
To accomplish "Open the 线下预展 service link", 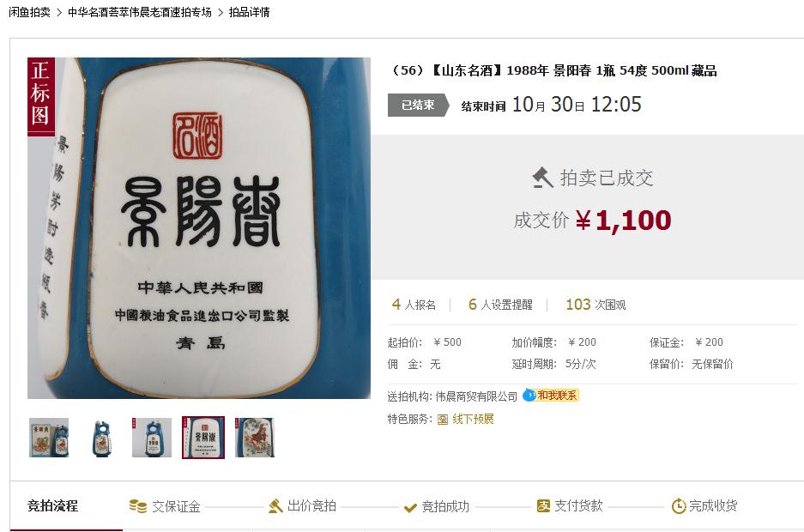I will (473, 420).
